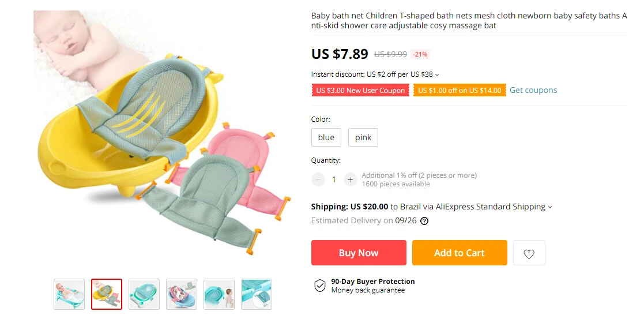Claim the US $3.00 New User Coupon
Screen dimensions: 644x315
pos(360,91)
